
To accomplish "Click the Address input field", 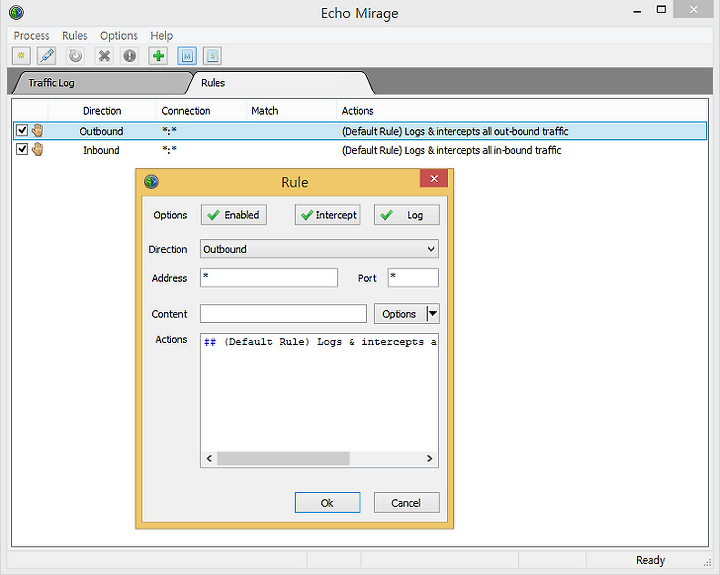I will 269,278.
